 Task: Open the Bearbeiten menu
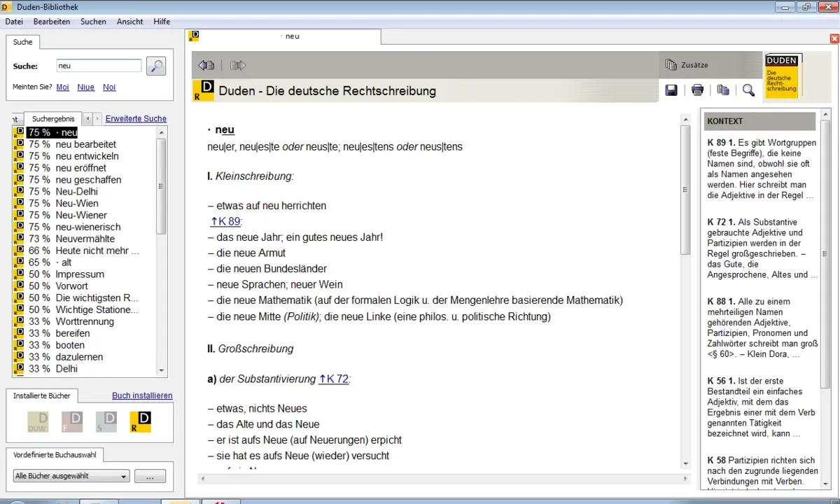pyautogui.click(x=52, y=22)
